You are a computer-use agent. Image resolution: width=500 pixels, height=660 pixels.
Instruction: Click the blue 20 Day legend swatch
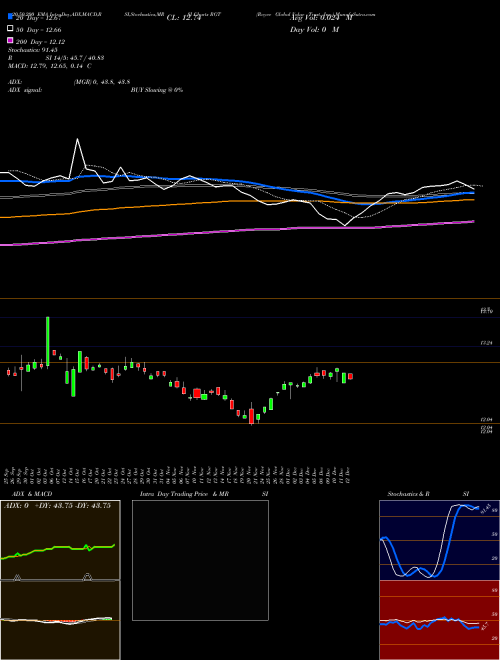(10, 17)
